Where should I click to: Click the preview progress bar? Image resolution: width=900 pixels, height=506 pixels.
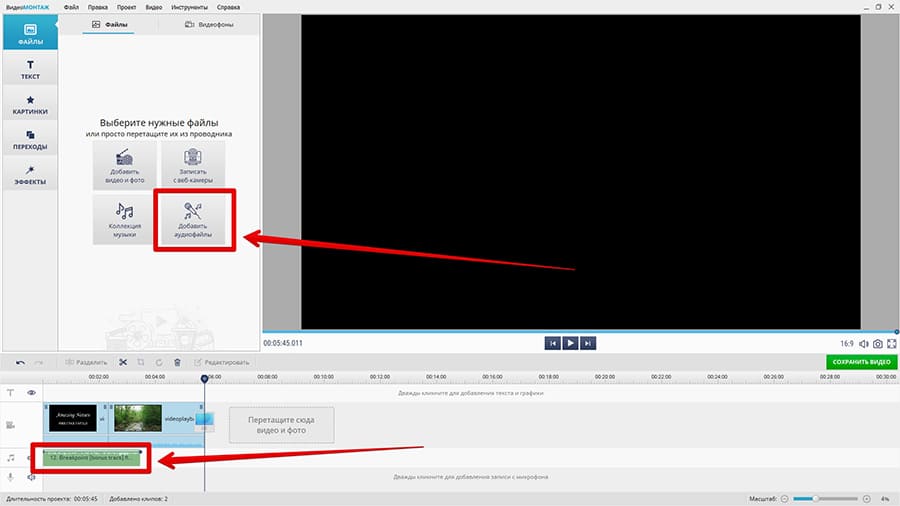pyautogui.click(x=580, y=332)
